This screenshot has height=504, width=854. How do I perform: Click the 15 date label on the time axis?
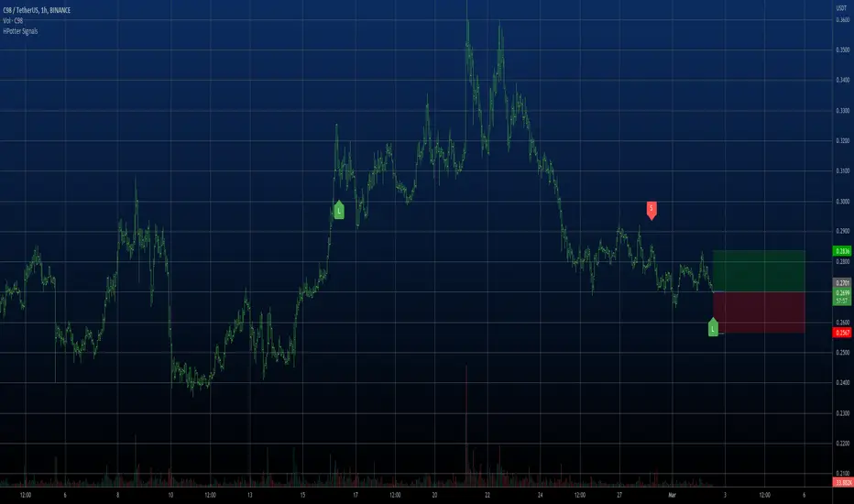coord(302,495)
